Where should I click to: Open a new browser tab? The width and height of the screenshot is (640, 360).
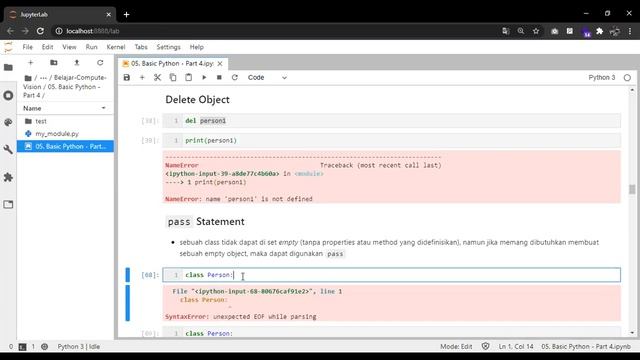coord(127,15)
